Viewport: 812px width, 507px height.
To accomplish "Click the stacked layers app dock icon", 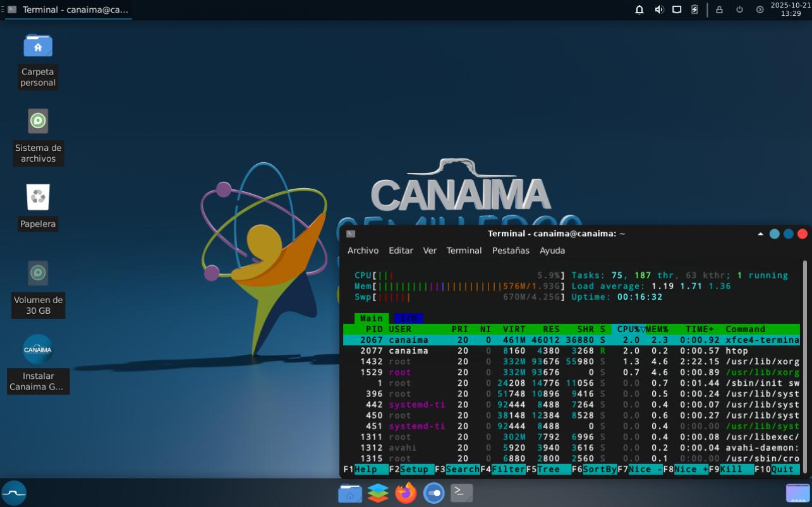I will point(378,492).
